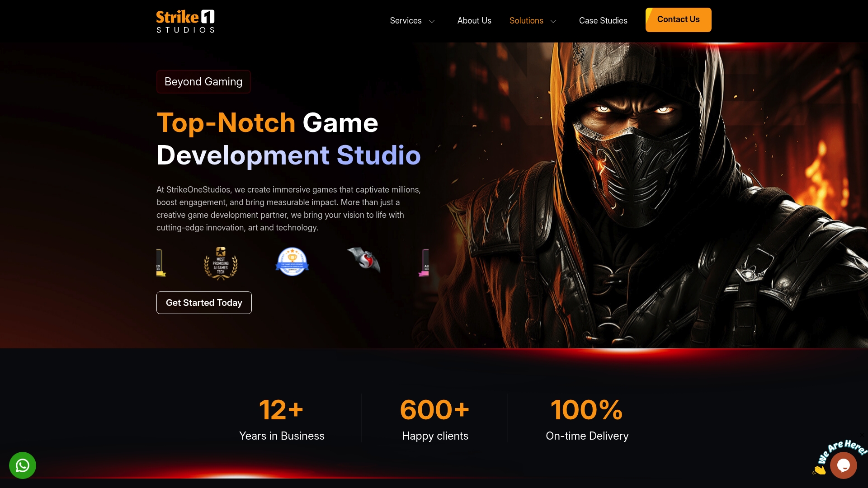The width and height of the screenshot is (868, 488).
Task: Click the Strike Studios logo
Action: (x=185, y=21)
